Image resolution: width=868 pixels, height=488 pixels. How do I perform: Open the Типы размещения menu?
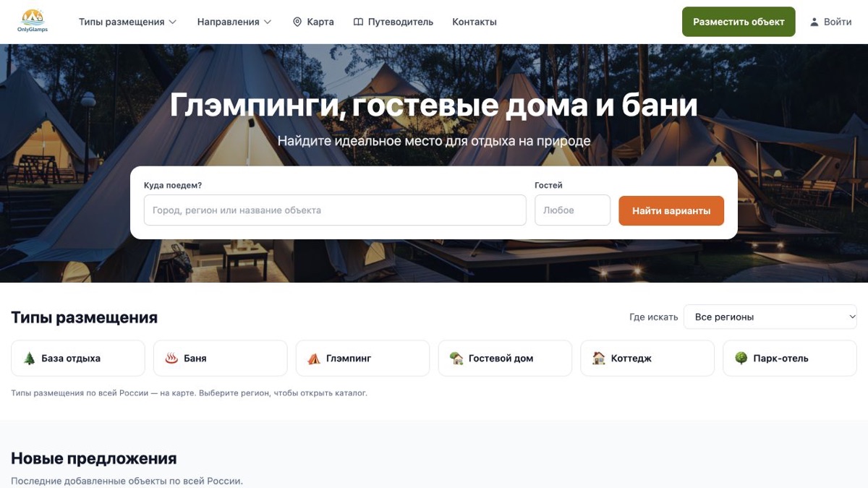[x=127, y=22]
